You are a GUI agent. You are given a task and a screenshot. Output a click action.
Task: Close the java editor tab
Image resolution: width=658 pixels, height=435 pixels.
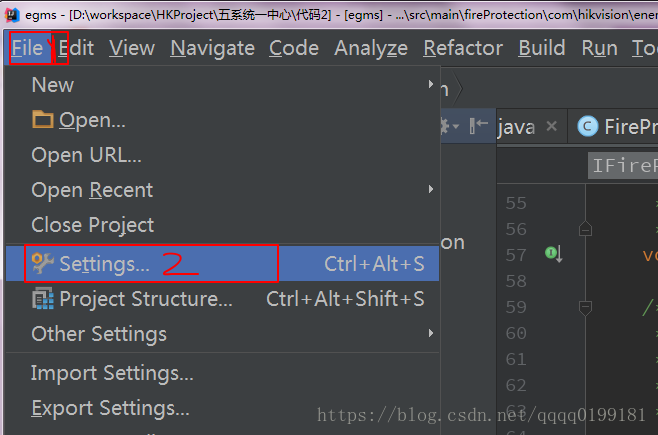pyautogui.click(x=552, y=126)
